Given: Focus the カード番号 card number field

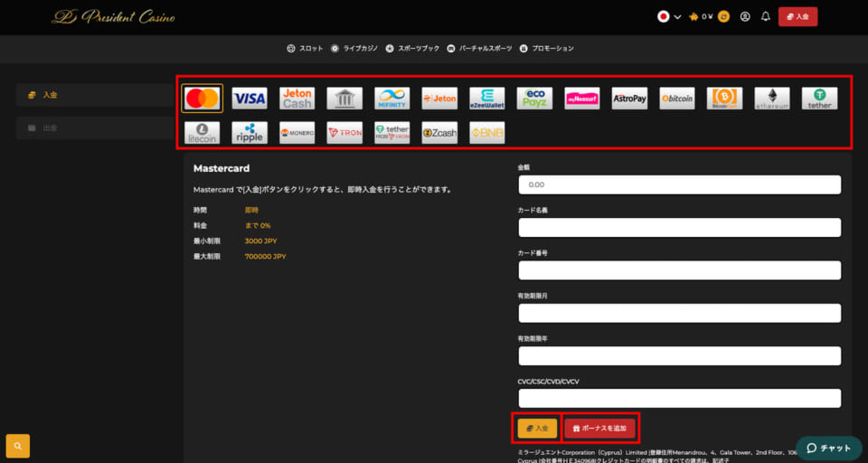Looking at the screenshot, I should tap(679, 270).
